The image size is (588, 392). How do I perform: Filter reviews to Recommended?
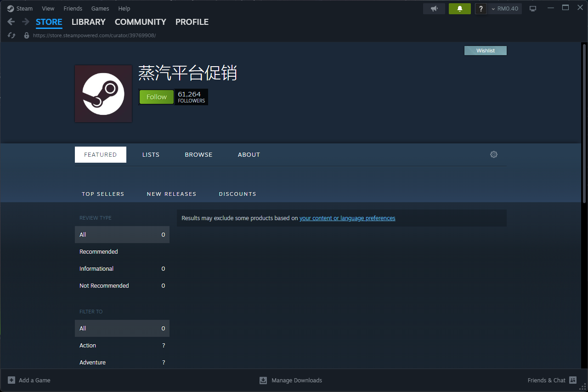[122, 251]
